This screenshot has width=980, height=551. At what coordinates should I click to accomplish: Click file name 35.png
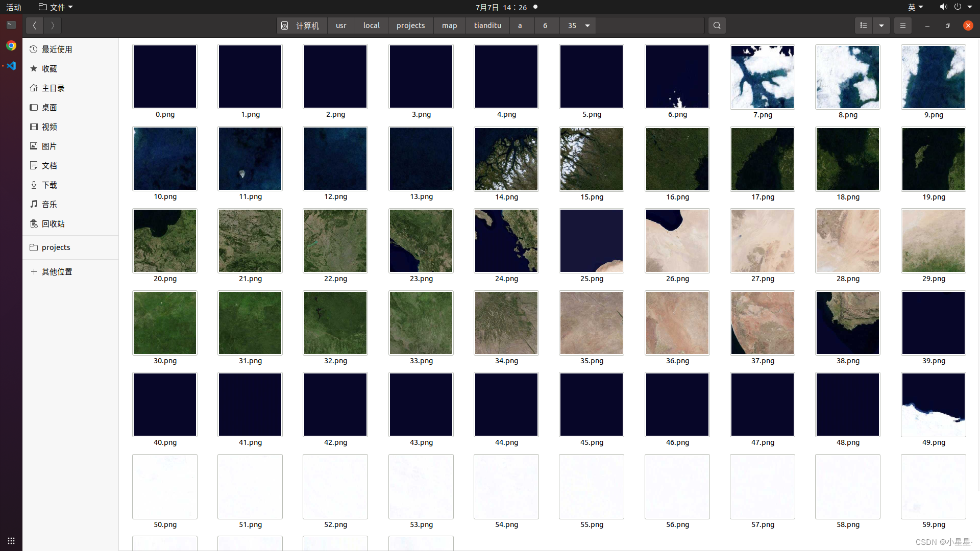coord(592,361)
